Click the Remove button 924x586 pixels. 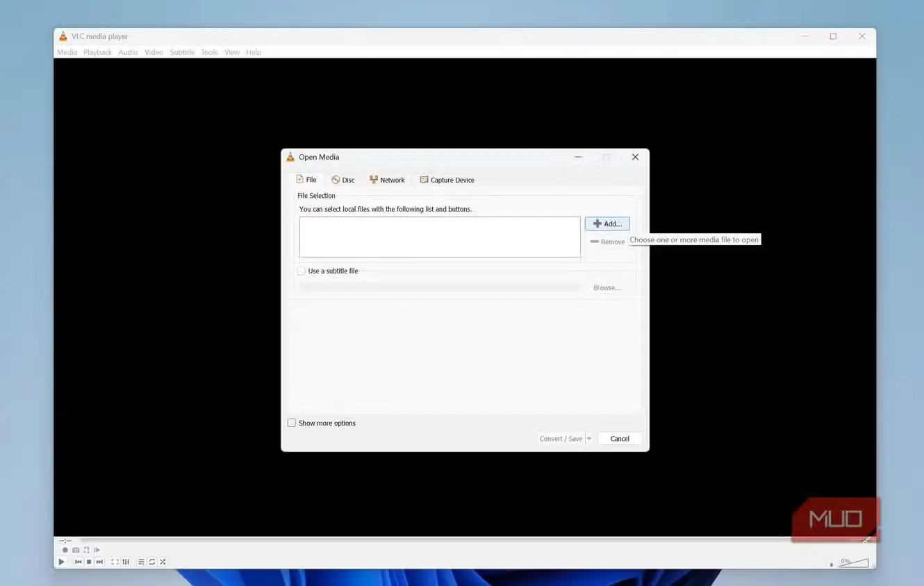point(607,242)
